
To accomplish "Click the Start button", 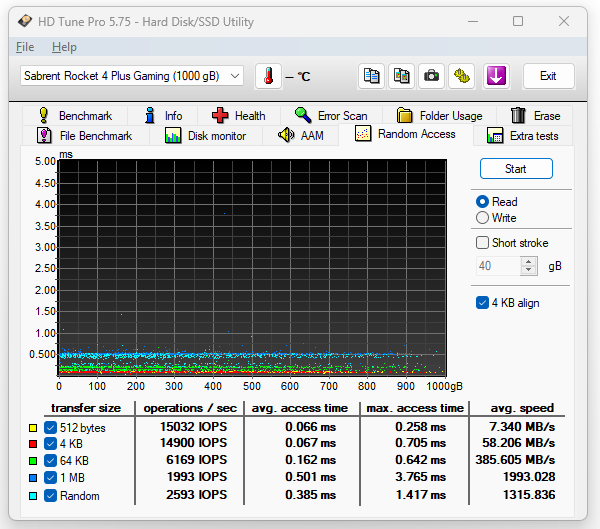I will pyautogui.click(x=516, y=168).
